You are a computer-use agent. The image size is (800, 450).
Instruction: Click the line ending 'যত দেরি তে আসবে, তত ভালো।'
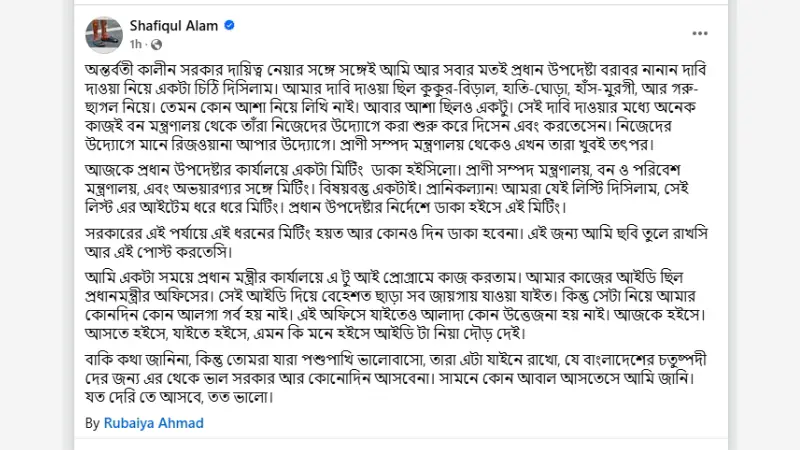(179, 397)
